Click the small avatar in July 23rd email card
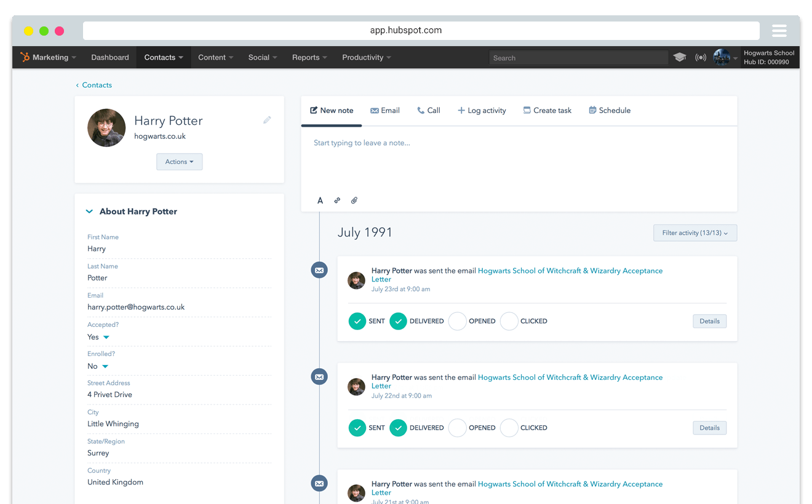Image resolution: width=812 pixels, height=504 pixels. pos(356,280)
